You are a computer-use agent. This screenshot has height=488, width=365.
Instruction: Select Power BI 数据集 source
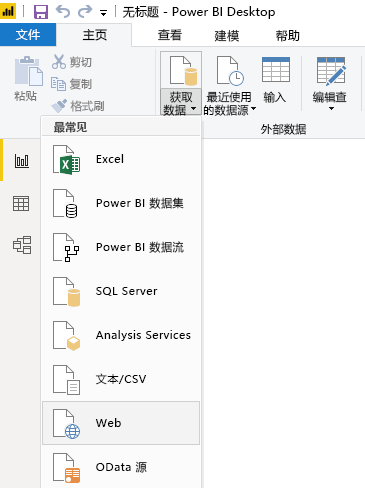click(121, 203)
